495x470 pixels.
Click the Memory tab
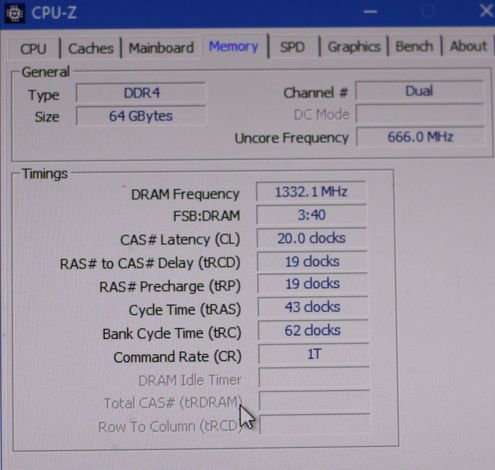(x=234, y=46)
